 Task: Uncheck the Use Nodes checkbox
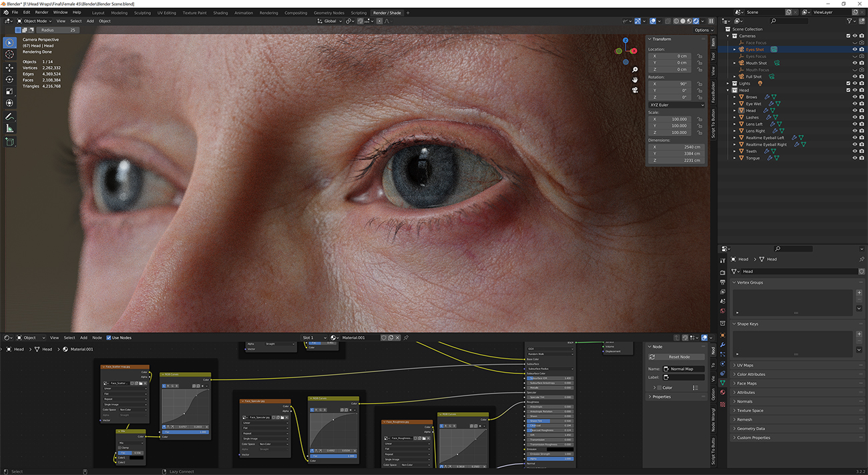point(109,338)
